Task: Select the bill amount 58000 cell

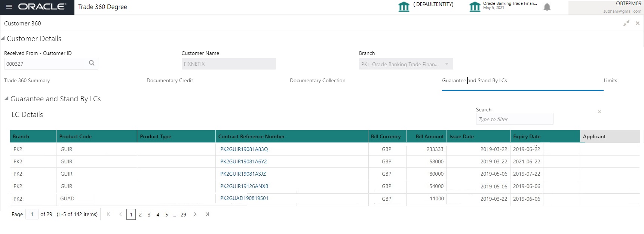Action: (426, 161)
